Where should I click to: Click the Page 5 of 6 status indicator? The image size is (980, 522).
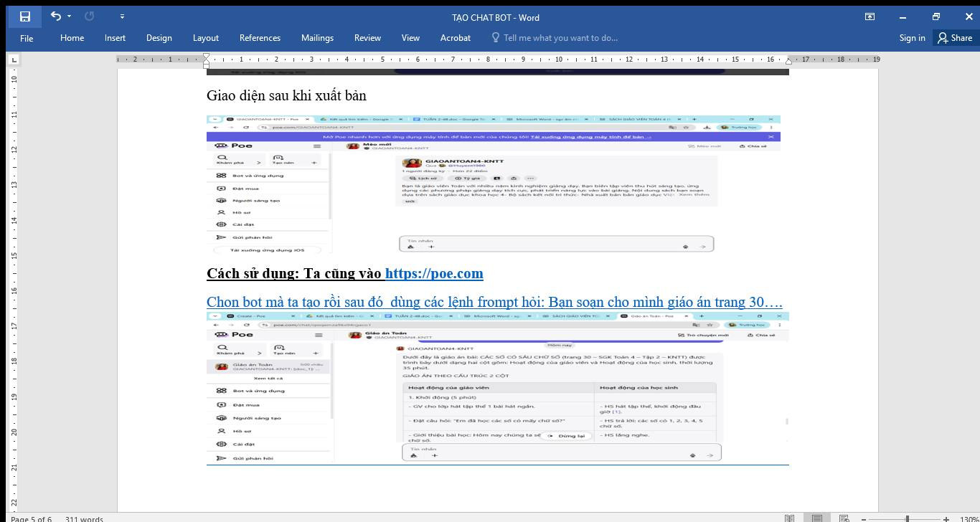[x=31, y=518]
